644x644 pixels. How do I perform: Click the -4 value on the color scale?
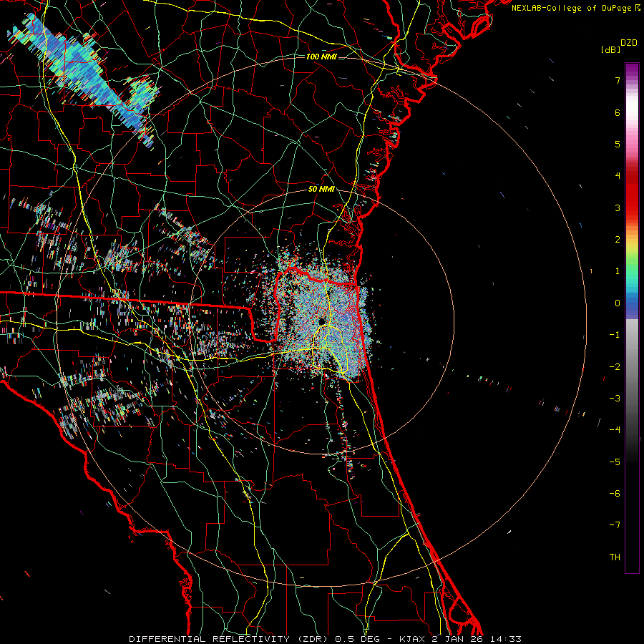tap(615, 430)
